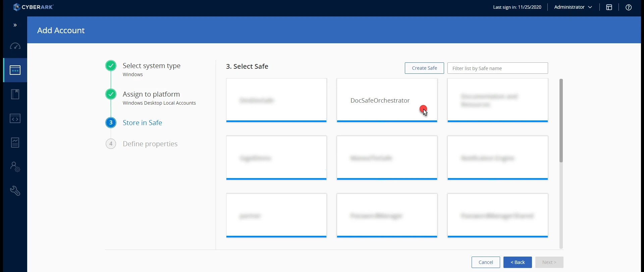Click the Store in Safe step

click(142, 123)
